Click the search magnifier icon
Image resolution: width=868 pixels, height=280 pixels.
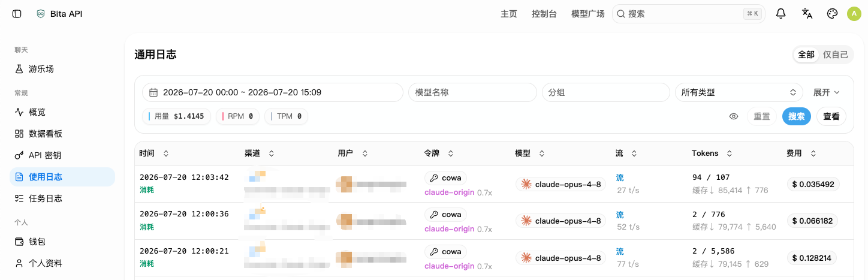click(621, 14)
